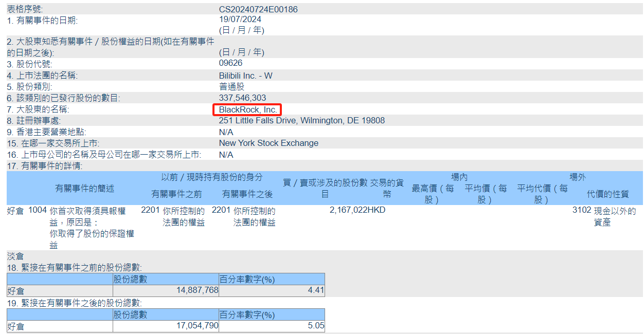Screen dimensions: 644x334
Task: Click the heading 19. 緊接在有關事件之後的股份總數
Action: (75, 303)
